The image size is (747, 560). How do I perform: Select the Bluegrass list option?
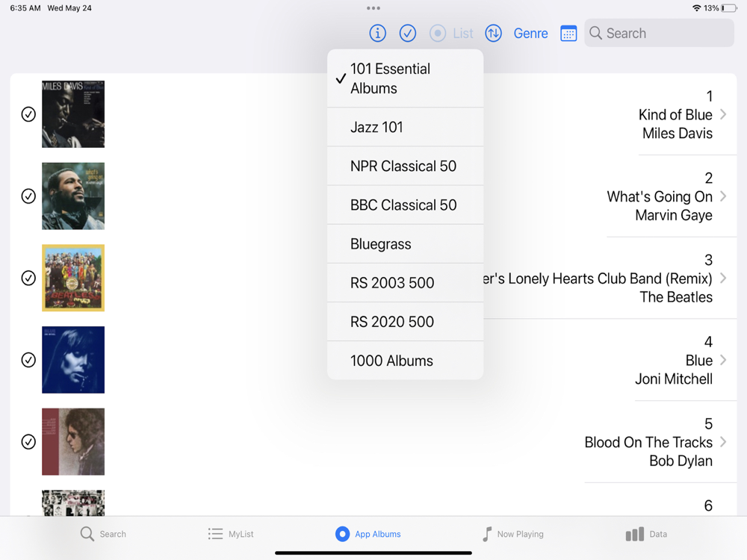tap(406, 244)
